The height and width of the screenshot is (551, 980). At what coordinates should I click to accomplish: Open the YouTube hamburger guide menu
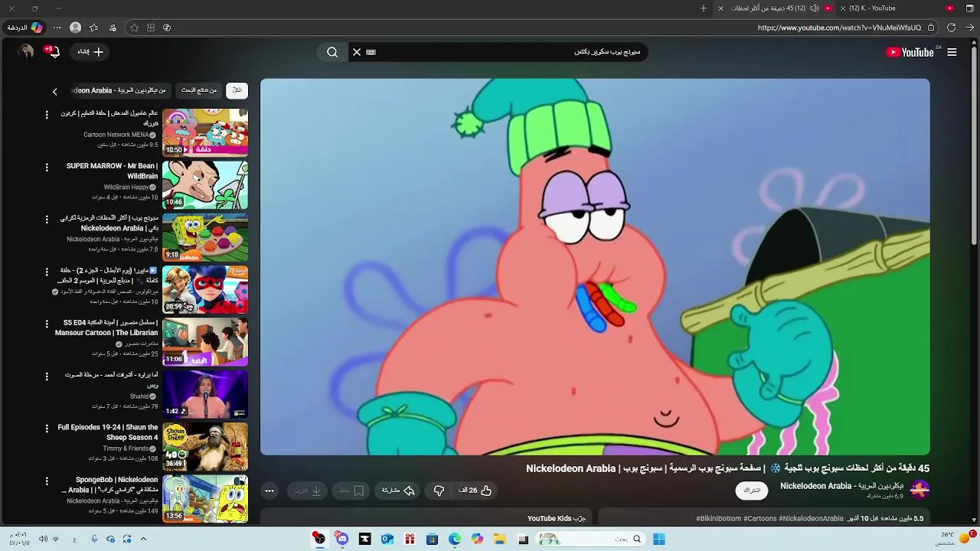[x=952, y=52]
